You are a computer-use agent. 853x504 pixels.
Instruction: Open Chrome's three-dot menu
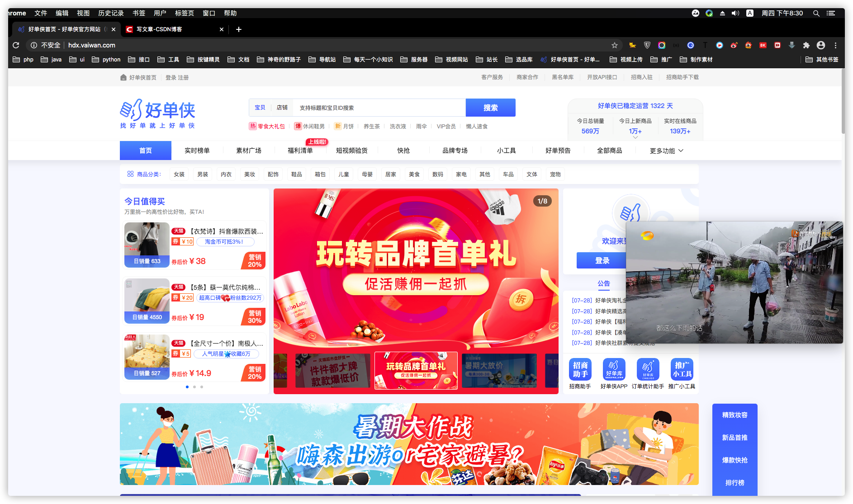click(835, 45)
